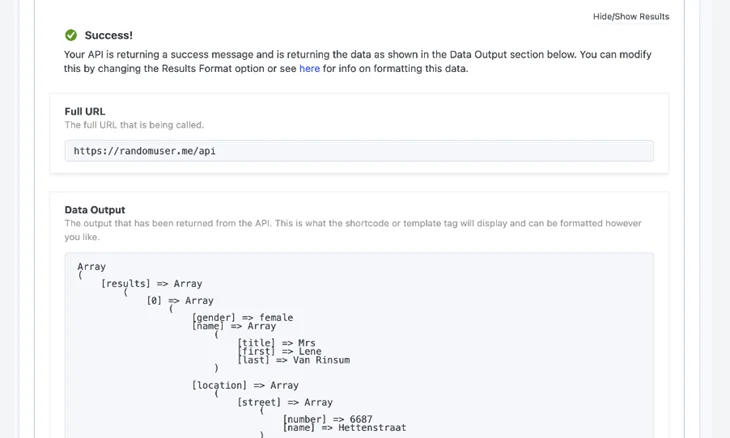Image resolution: width=730 pixels, height=438 pixels.
Task: Select the '[name] => Array' output line
Action: [234, 326]
